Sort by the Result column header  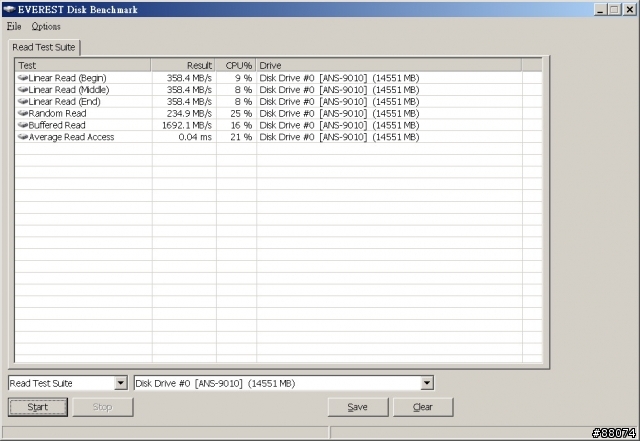183,65
